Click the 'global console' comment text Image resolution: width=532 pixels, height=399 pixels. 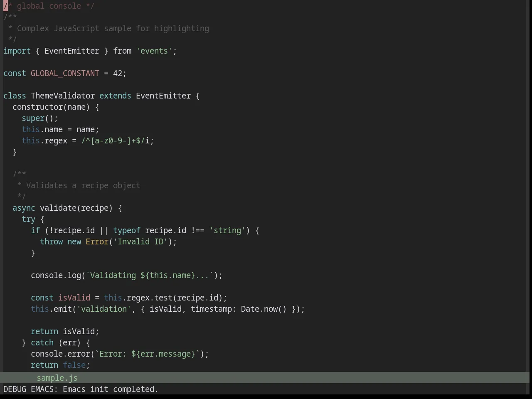pos(49,6)
